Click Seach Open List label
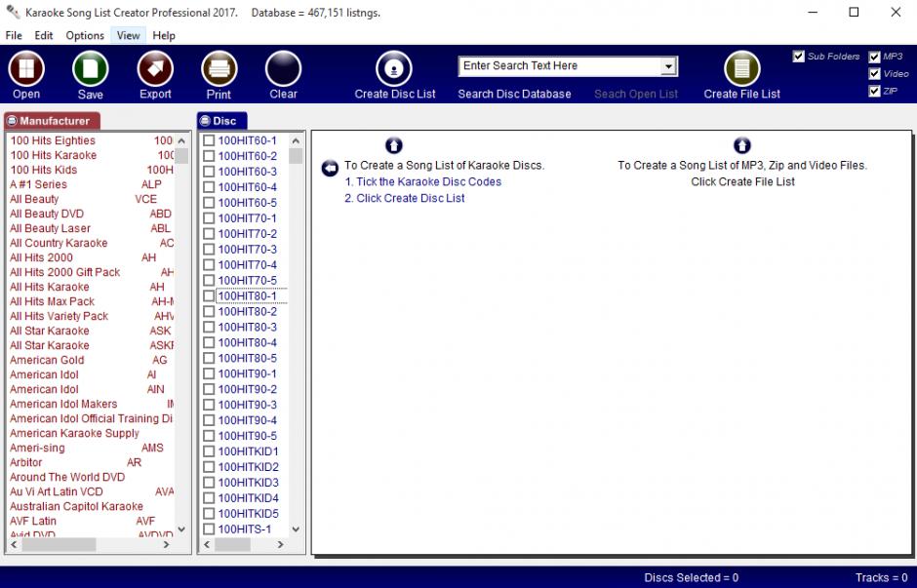Screen dimensions: 917x588 click(x=636, y=95)
